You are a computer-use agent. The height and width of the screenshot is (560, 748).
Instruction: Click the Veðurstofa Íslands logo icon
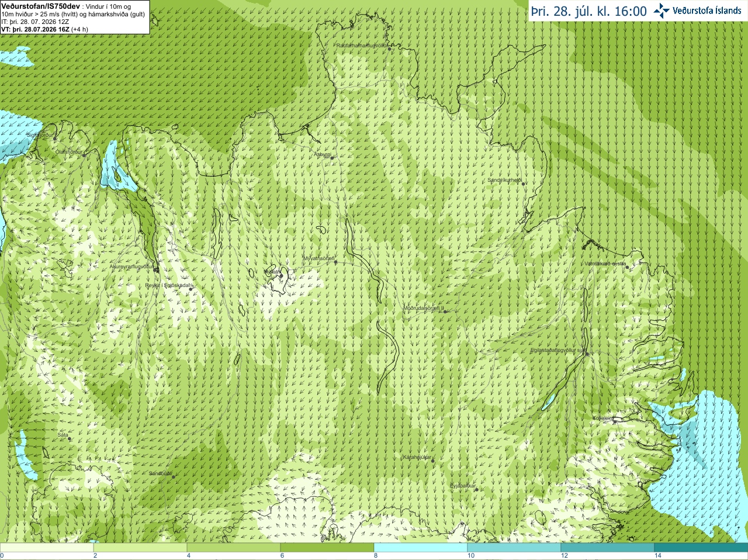(662, 11)
